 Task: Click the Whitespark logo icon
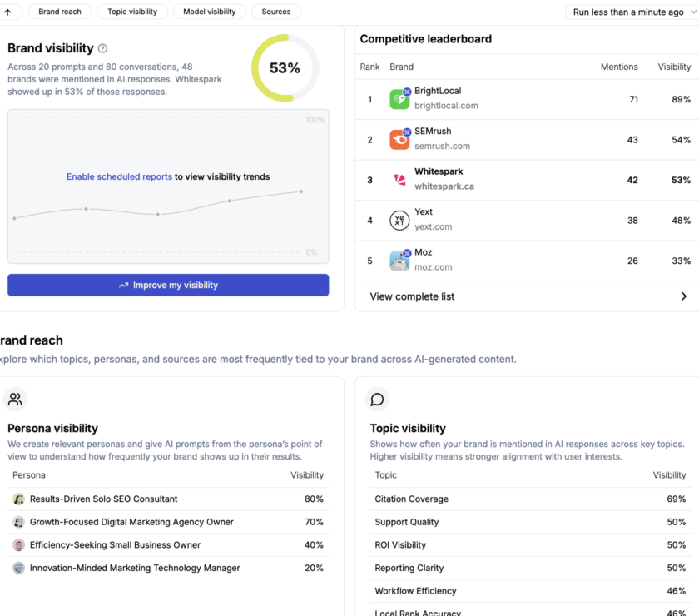[399, 180]
